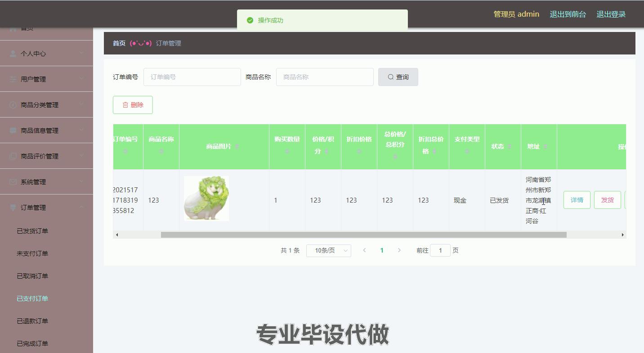Click the horizontal table scrollbar thumb
Screen dimensions: 644x353
[x=363, y=235]
